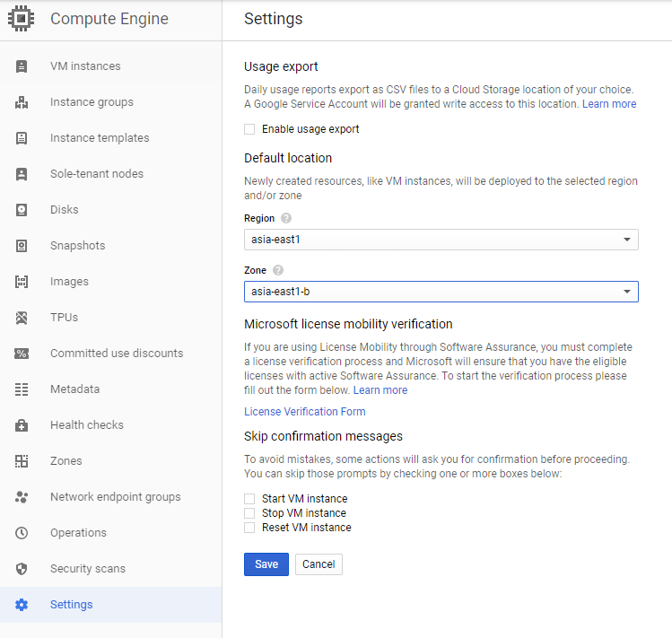The image size is (672, 638).
Task: Go to Operations in the sidebar
Action: (78, 533)
